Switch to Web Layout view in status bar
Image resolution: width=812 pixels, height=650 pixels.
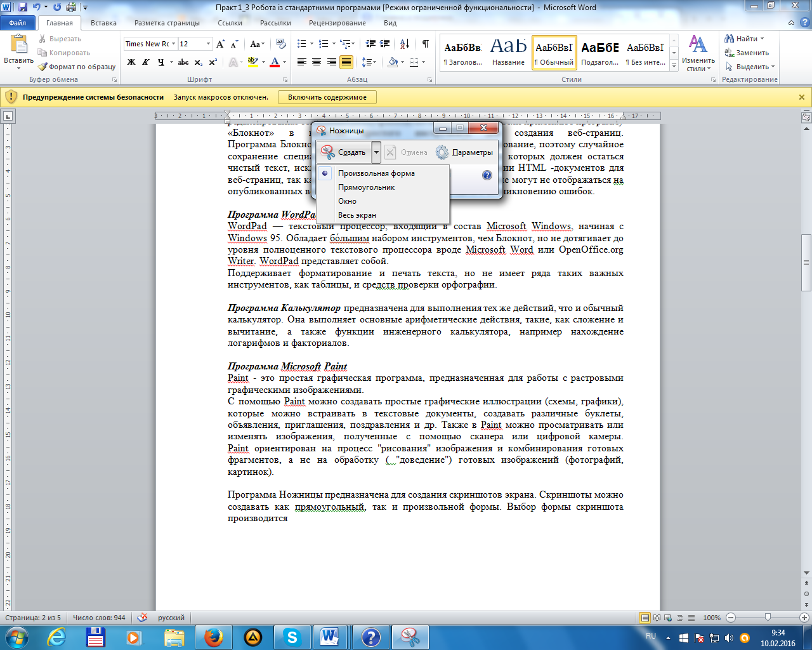pos(668,618)
